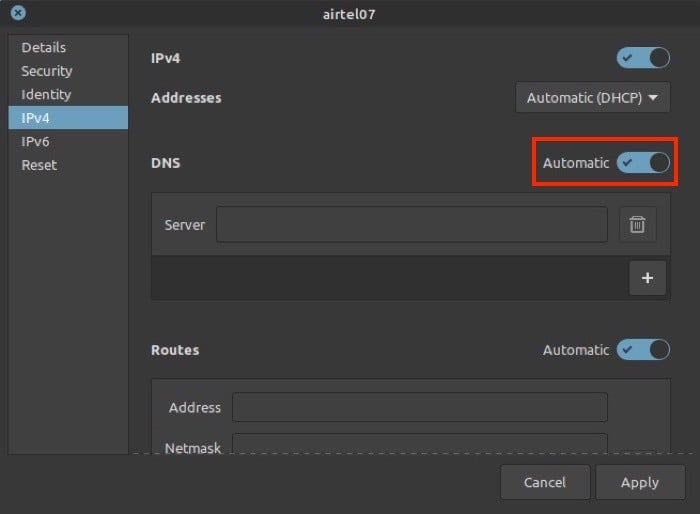Viewport: 700px width, 514px height.
Task: Select the IPv4 sidebar item
Action: [x=68, y=118]
